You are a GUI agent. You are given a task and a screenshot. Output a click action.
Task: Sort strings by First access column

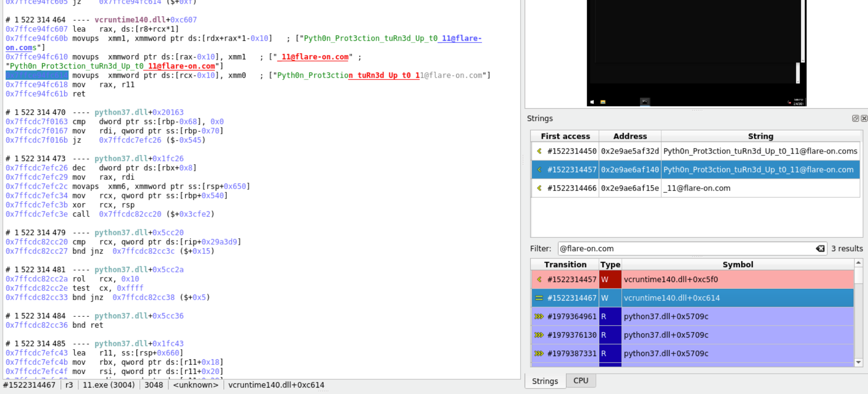point(565,136)
